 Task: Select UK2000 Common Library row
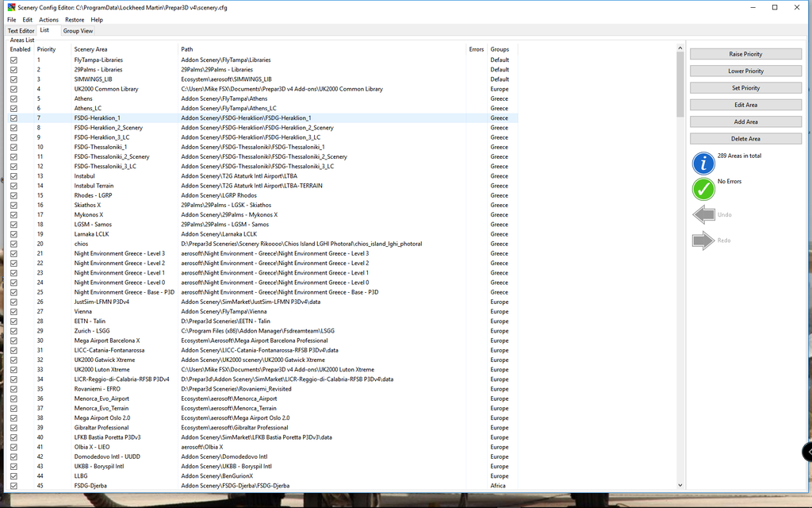click(x=262, y=89)
